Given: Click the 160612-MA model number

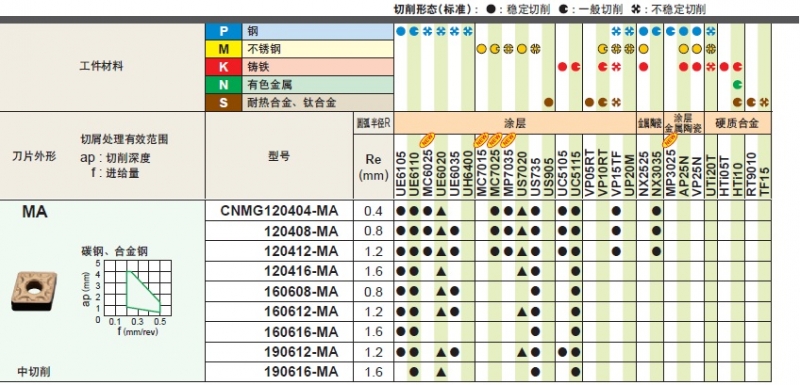Looking at the screenshot, I should pyautogui.click(x=301, y=312).
